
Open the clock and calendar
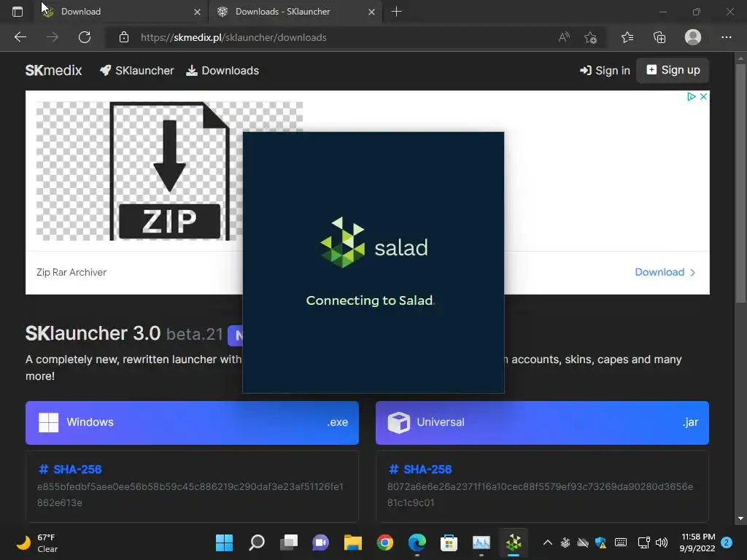click(697, 542)
